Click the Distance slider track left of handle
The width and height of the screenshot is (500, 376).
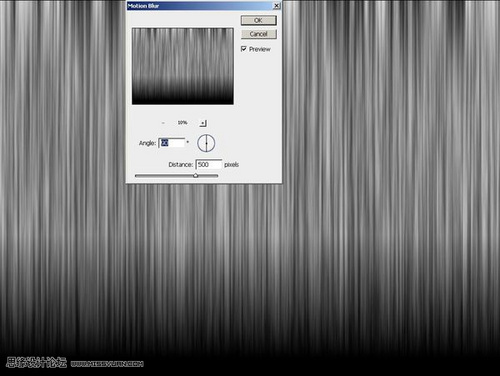point(164,176)
